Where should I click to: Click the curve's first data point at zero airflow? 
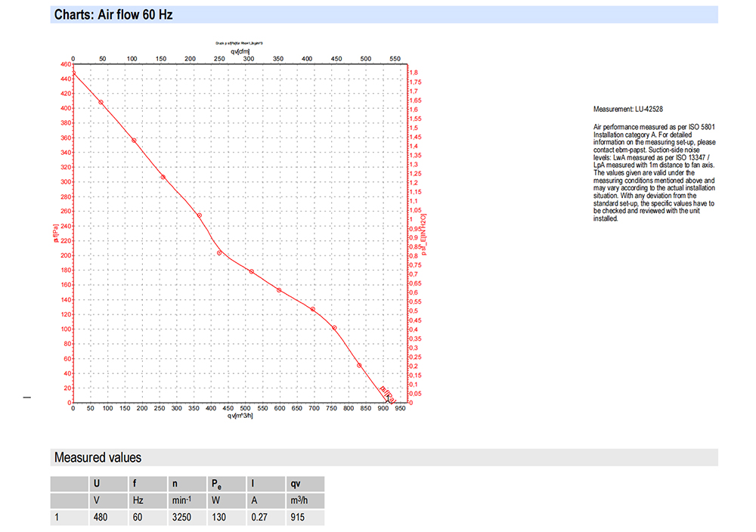coord(73,73)
